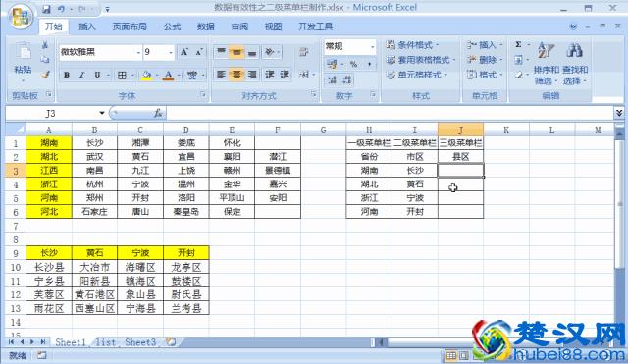Click accounting number format icon
Screen dimensions: 628x364
click(x=332, y=64)
